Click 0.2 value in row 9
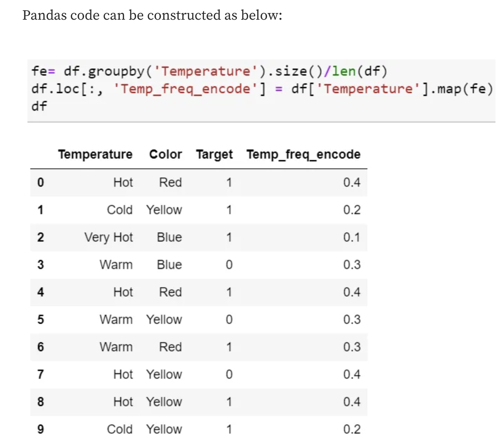499x448 pixels. (352, 429)
